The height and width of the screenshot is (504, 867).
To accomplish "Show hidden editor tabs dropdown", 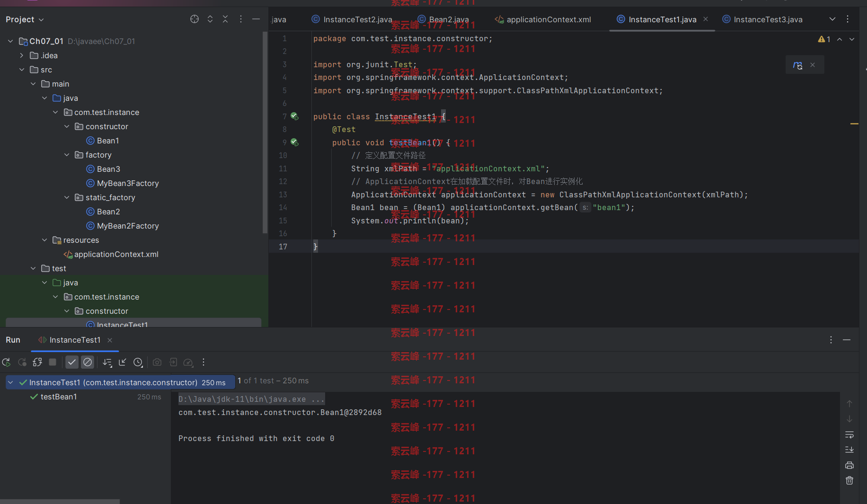I will pyautogui.click(x=832, y=19).
